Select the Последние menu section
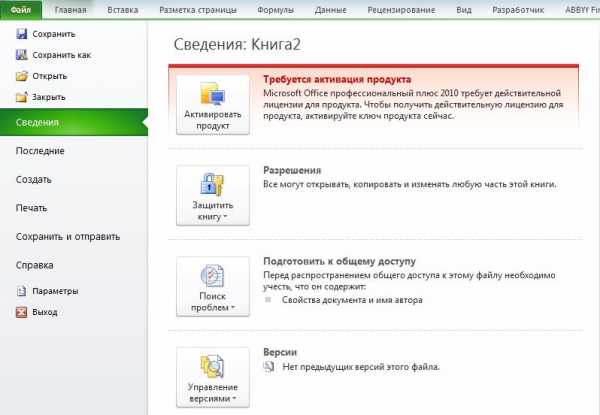Screen dimensions: 600x415 pos(40,151)
